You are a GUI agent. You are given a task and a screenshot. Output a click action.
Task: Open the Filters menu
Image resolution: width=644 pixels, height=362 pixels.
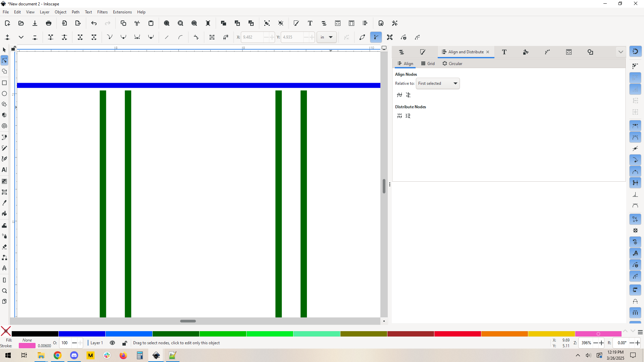click(102, 12)
